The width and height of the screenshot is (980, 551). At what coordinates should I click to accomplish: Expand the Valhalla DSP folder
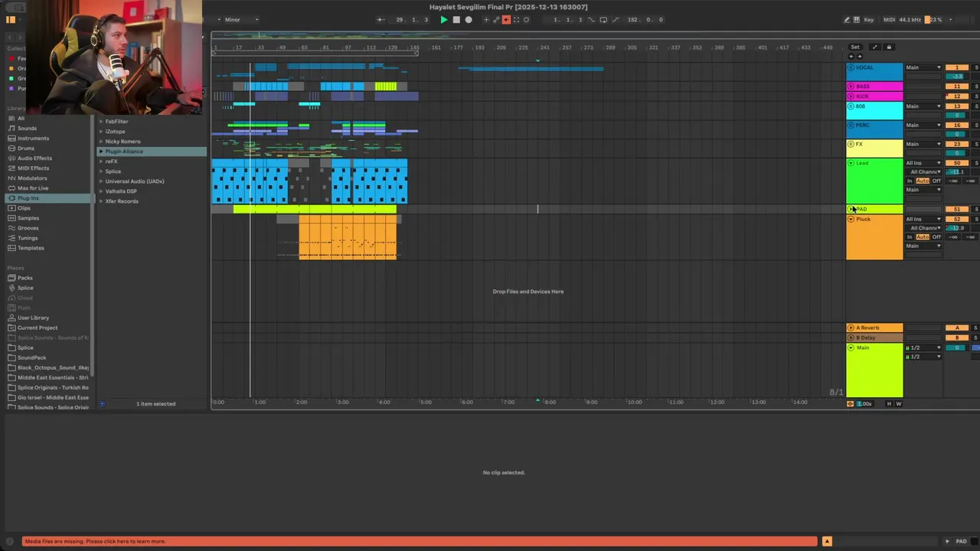pos(101,191)
